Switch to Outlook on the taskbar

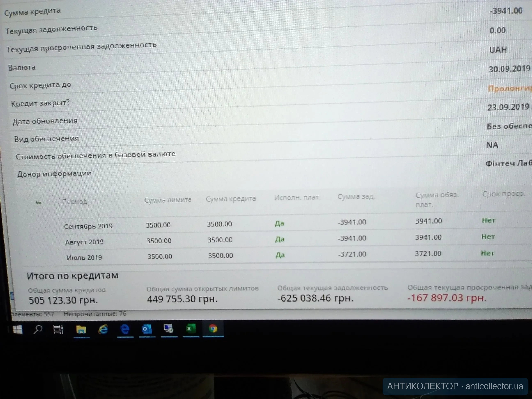tap(147, 329)
